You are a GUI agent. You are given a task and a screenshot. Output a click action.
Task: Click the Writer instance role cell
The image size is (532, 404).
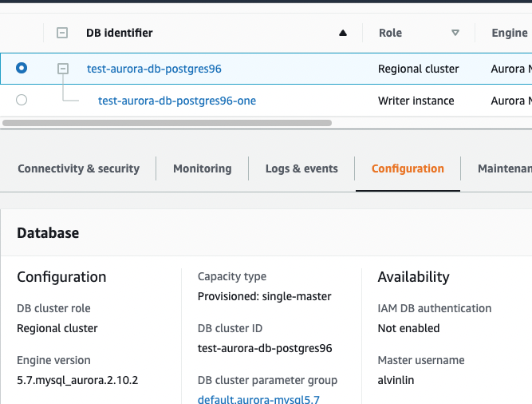click(416, 101)
